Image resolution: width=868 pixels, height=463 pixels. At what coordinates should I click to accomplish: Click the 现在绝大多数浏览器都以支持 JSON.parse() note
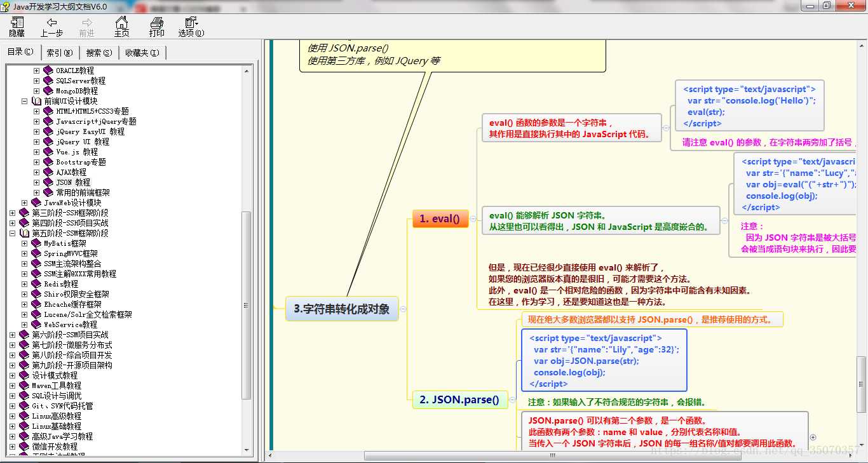point(652,319)
